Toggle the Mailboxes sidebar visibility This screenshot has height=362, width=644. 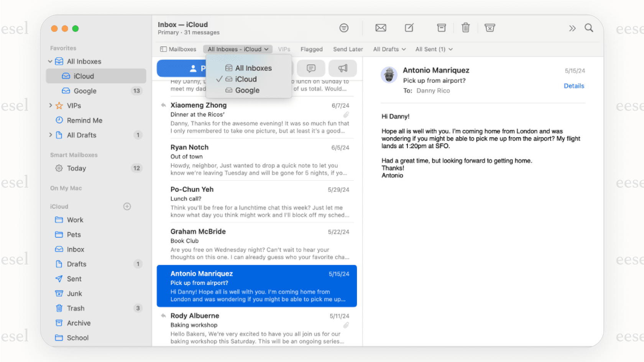(177, 49)
